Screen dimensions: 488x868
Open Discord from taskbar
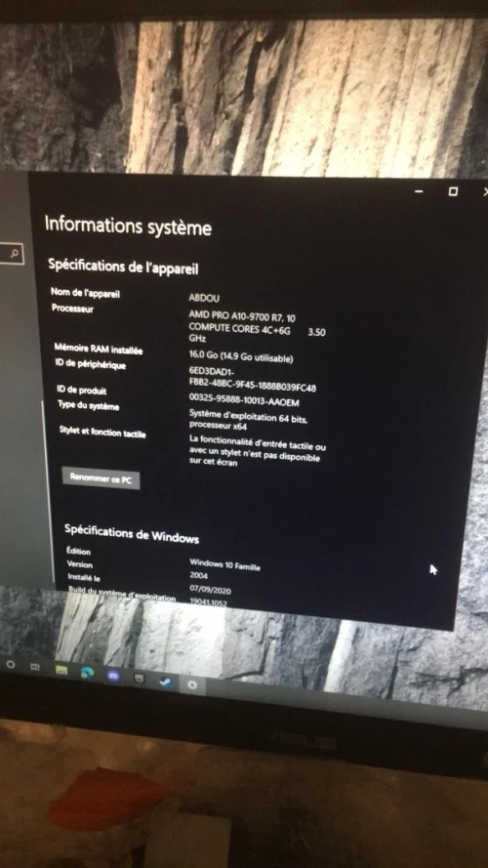113,676
